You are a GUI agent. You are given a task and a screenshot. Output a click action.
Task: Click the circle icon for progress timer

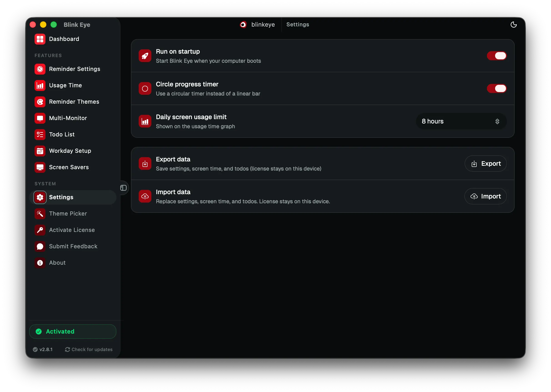pos(145,89)
